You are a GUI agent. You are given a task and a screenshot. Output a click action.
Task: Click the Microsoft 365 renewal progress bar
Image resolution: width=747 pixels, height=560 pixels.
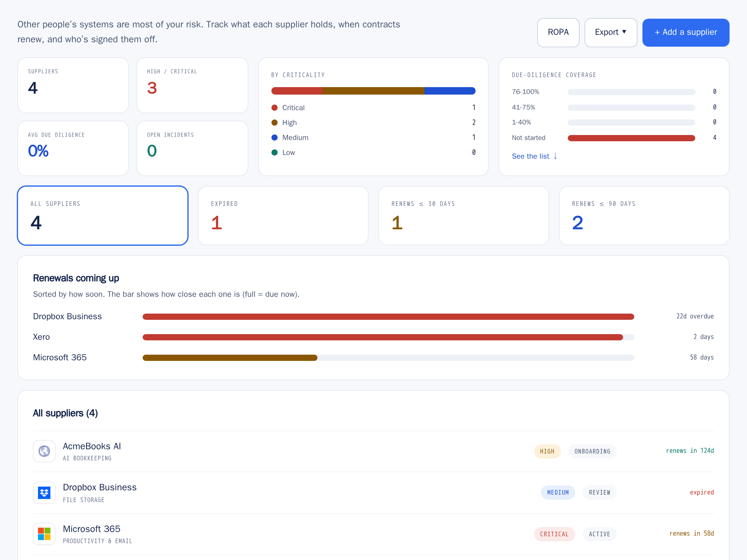point(388,357)
